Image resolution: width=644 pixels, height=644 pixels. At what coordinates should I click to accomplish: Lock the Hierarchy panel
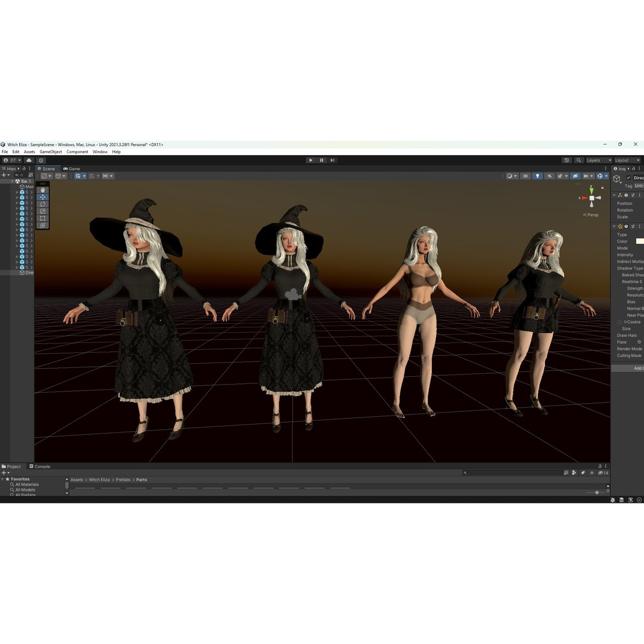point(24,168)
